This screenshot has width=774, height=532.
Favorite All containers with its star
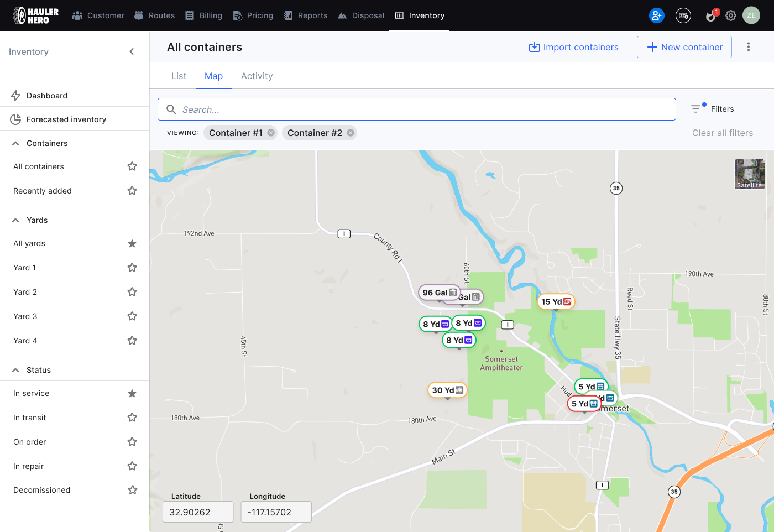click(x=132, y=166)
